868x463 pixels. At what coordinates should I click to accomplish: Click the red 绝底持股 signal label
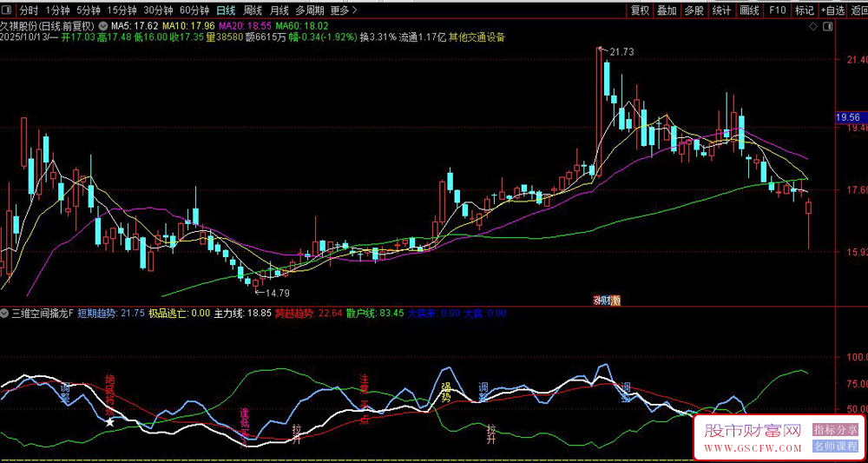109,395
